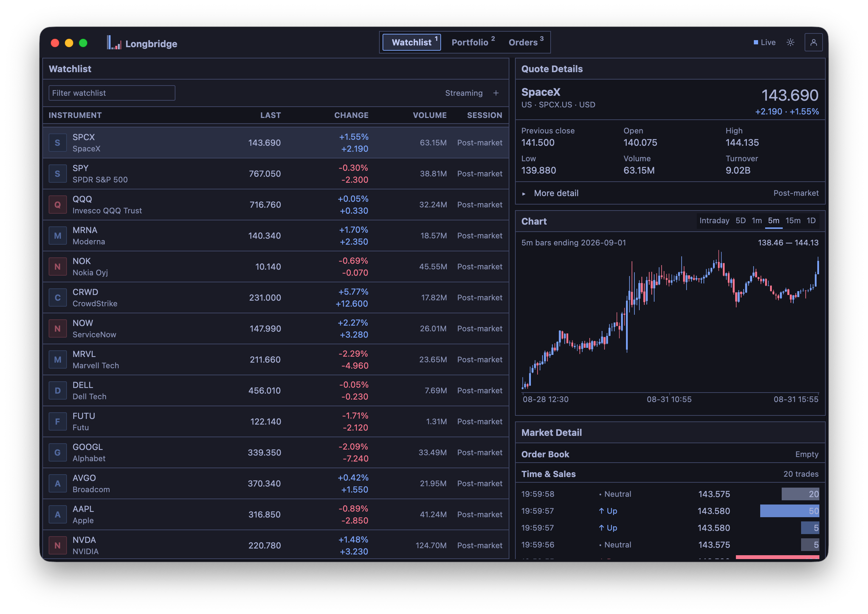Image resolution: width=868 pixels, height=614 pixels.
Task: Select the 19:59:57 trade row with volume 50
Action: [x=669, y=511]
